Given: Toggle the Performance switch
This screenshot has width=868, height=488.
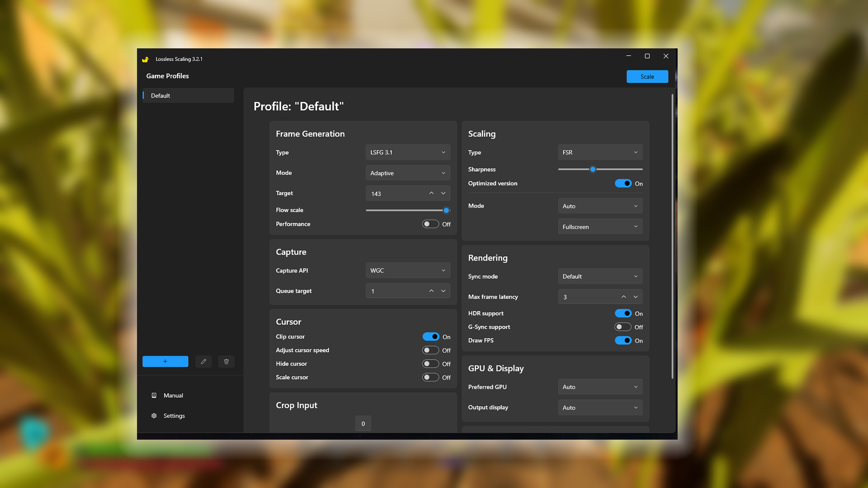Looking at the screenshot, I should coord(430,224).
